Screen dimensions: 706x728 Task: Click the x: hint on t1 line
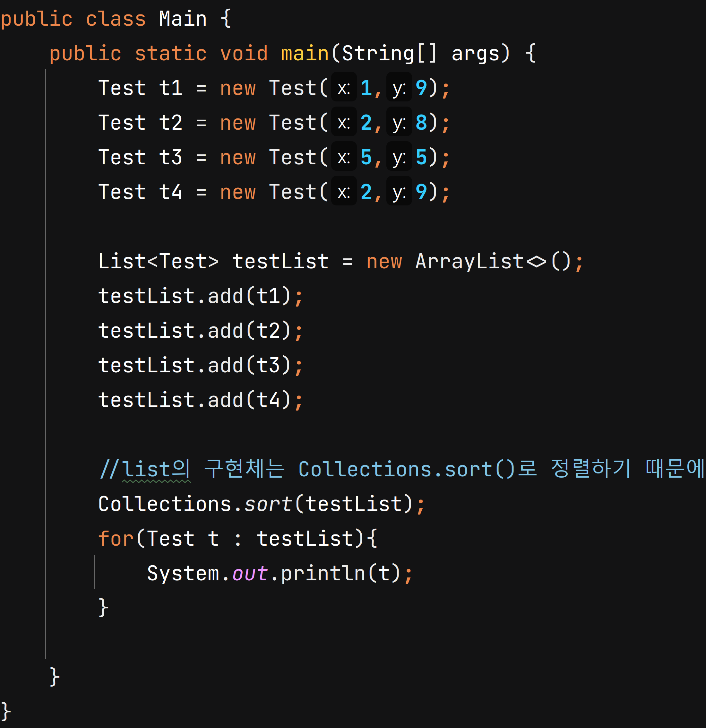[343, 88]
